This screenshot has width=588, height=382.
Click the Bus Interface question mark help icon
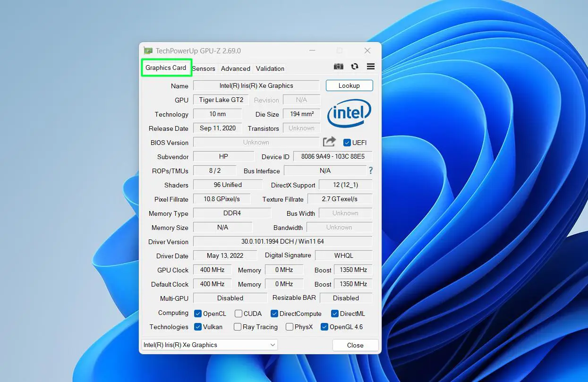[370, 170]
